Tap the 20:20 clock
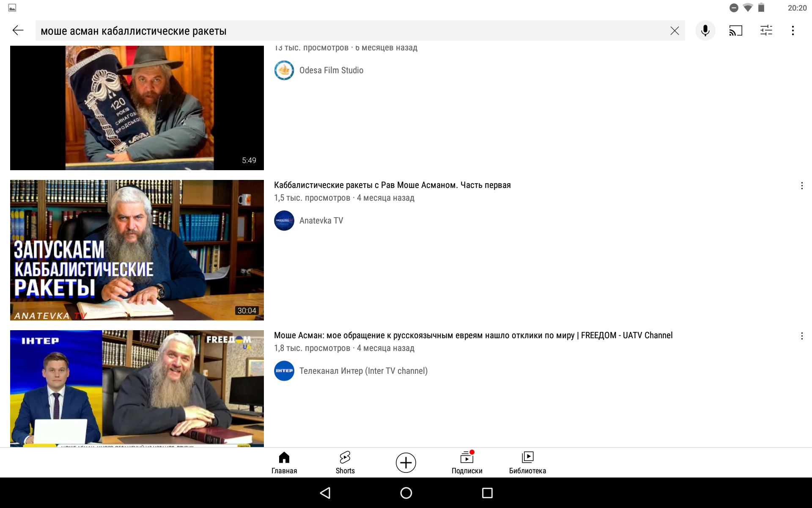Viewport: 812px width, 508px height. coord(797,8)
